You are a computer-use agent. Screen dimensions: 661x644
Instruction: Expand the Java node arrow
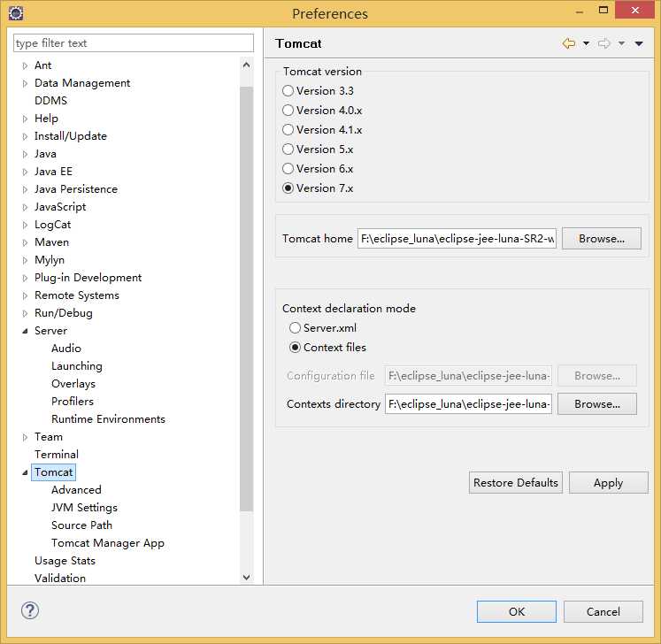(x=25, y=154)
